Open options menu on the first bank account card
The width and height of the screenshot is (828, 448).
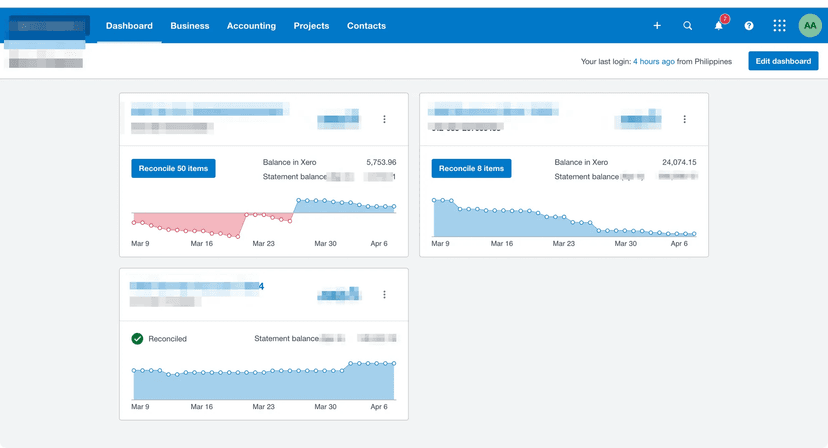pyautogui.click(x=384, y=120)
